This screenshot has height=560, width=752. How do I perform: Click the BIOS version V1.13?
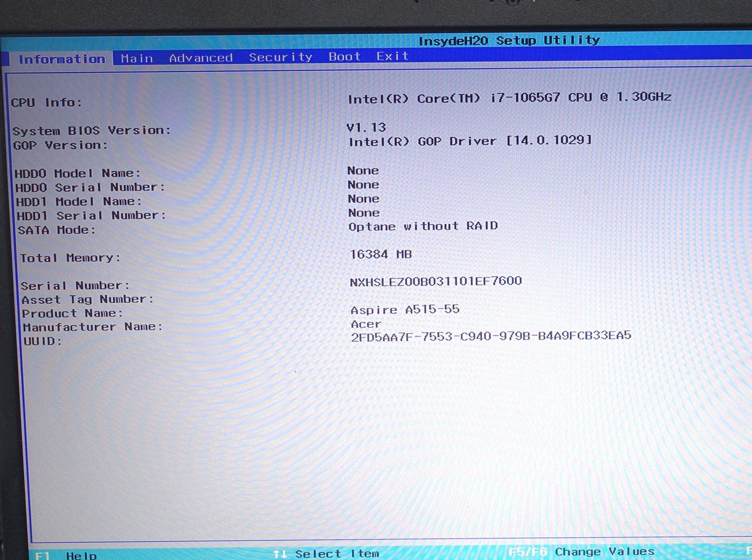[x=366, y=127]
